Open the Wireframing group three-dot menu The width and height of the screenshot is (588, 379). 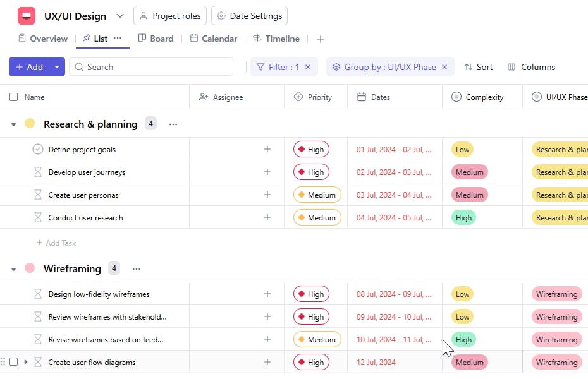tap(137, 269)
